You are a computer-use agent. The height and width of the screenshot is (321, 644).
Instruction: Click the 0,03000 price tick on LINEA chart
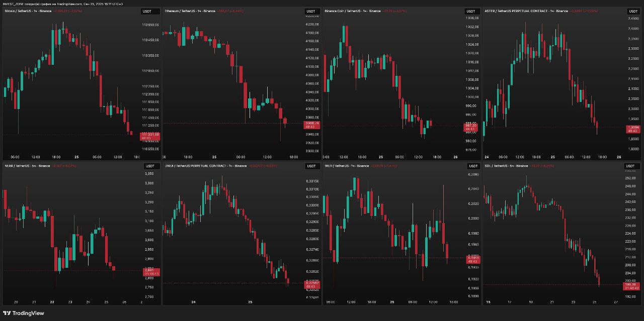click(x=312, y=205)
